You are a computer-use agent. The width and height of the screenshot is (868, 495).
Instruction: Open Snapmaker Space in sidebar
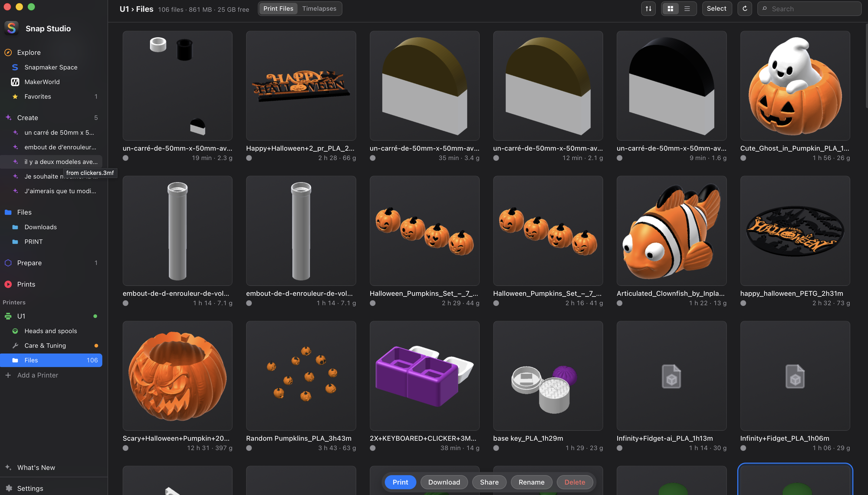click(51, 67)
